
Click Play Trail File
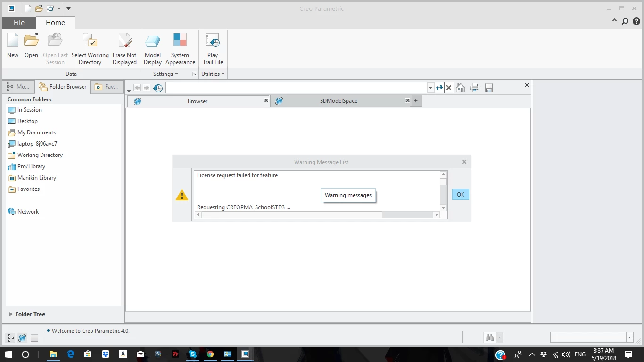tap(213, 49)
